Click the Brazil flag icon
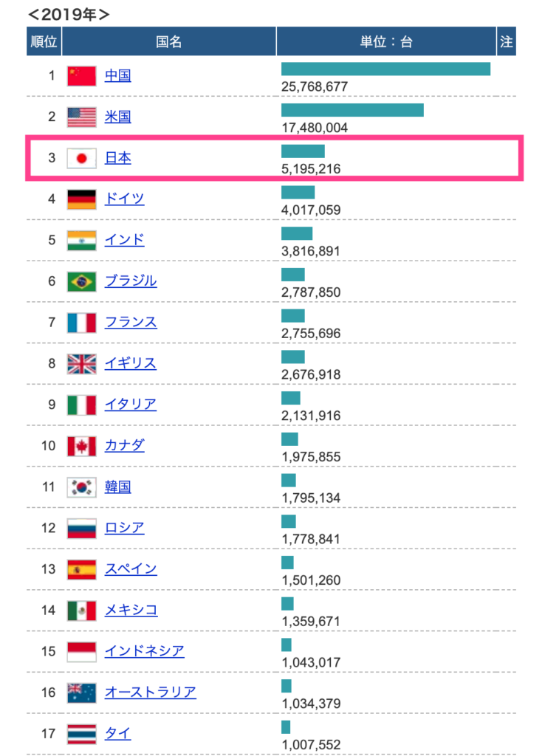 [x=81, y=281]
